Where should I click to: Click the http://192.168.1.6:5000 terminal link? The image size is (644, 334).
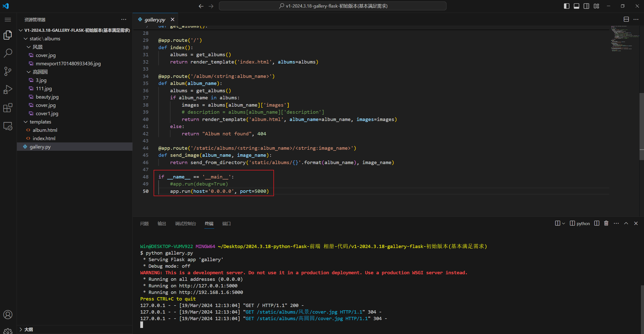point(211,292)
